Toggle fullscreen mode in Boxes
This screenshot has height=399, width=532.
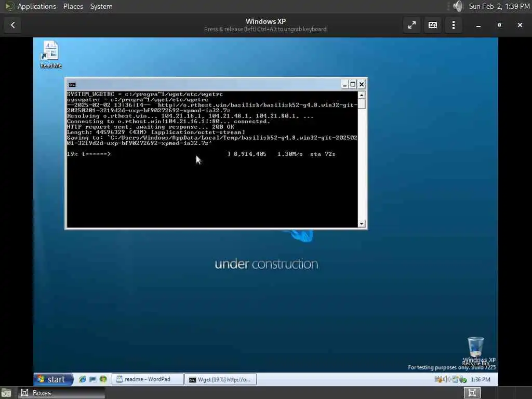coord(412,25)
